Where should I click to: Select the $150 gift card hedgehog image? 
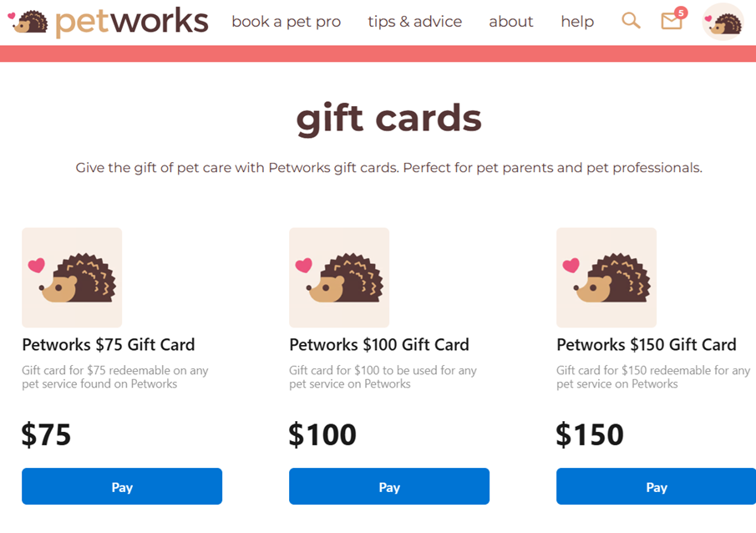tap(606, 277)
